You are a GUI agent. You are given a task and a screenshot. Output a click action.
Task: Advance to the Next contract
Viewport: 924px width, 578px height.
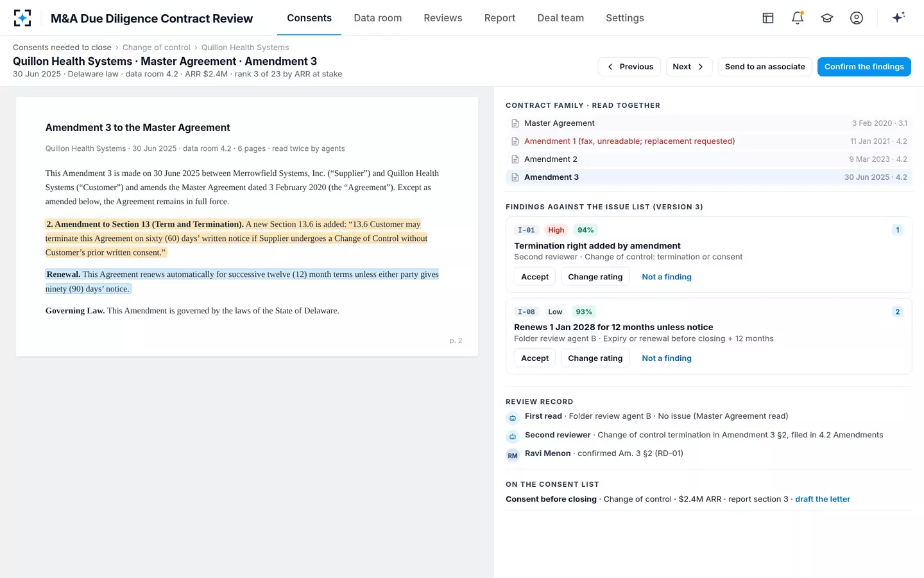pos(689,67)
